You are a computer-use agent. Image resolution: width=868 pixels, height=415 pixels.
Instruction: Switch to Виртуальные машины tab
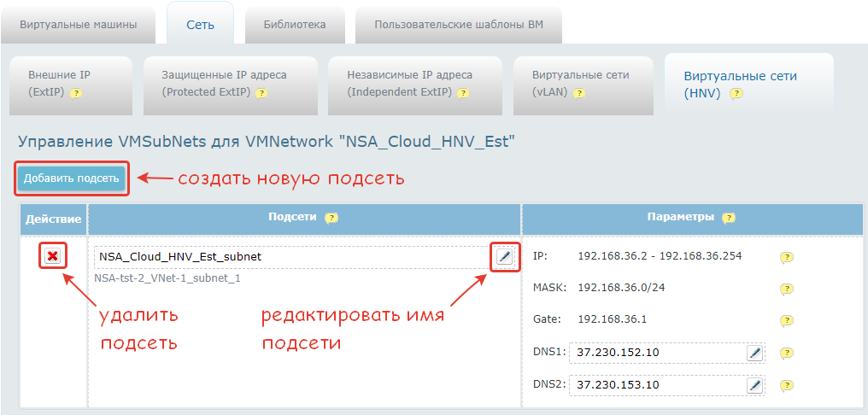pos(79,25)
